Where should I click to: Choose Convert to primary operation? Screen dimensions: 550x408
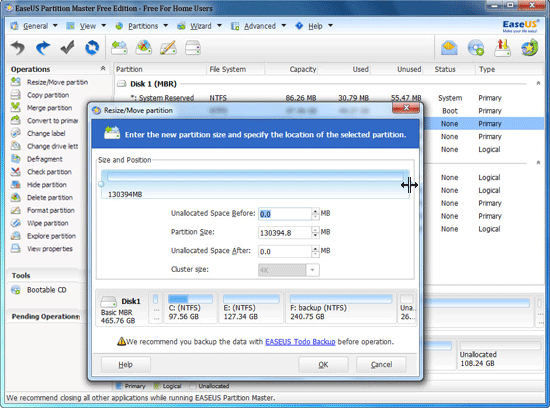point(44,121)
